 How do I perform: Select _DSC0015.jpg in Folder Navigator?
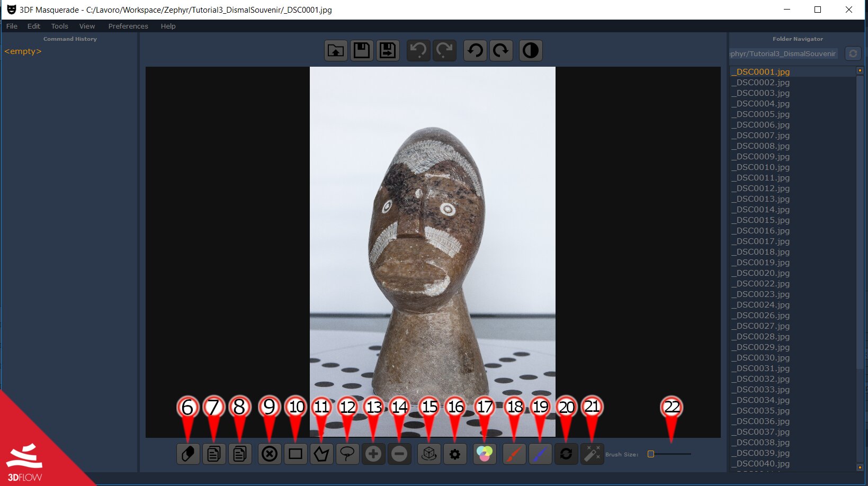[760, 220]
